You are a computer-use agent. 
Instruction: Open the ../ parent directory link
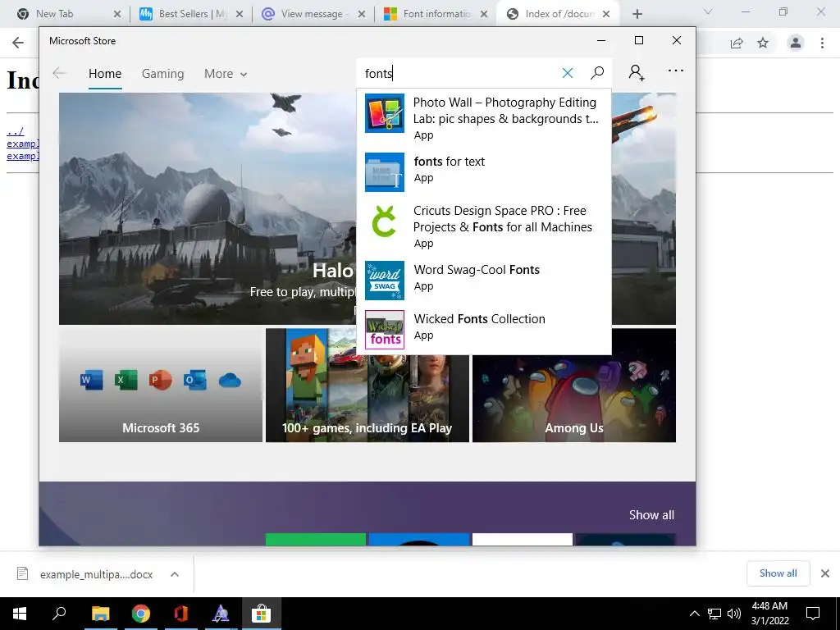pos(15,131)
